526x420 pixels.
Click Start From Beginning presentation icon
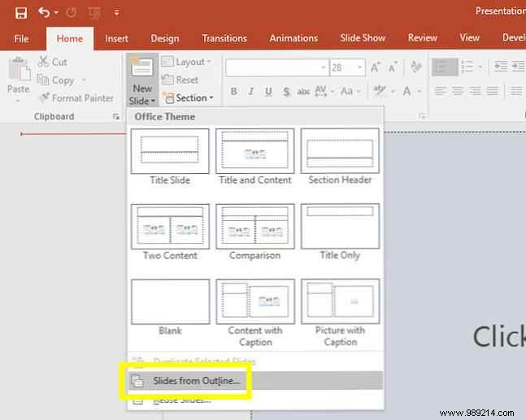click(x=94, y=13)
